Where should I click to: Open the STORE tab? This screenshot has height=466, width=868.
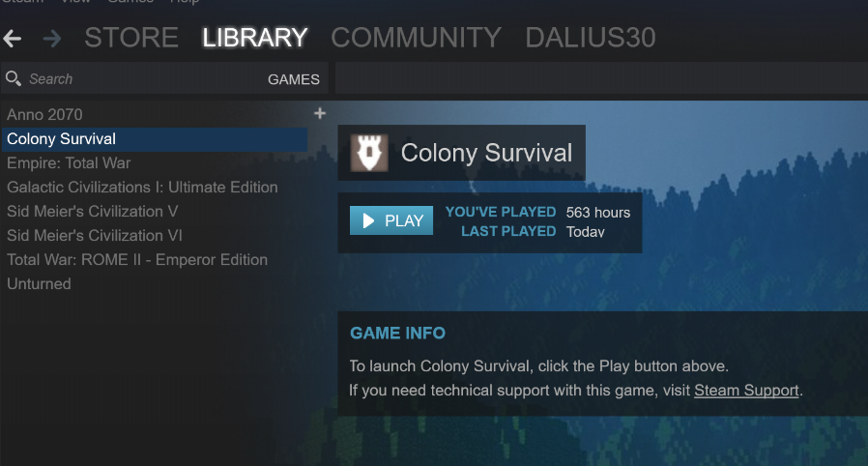point(131,38)
